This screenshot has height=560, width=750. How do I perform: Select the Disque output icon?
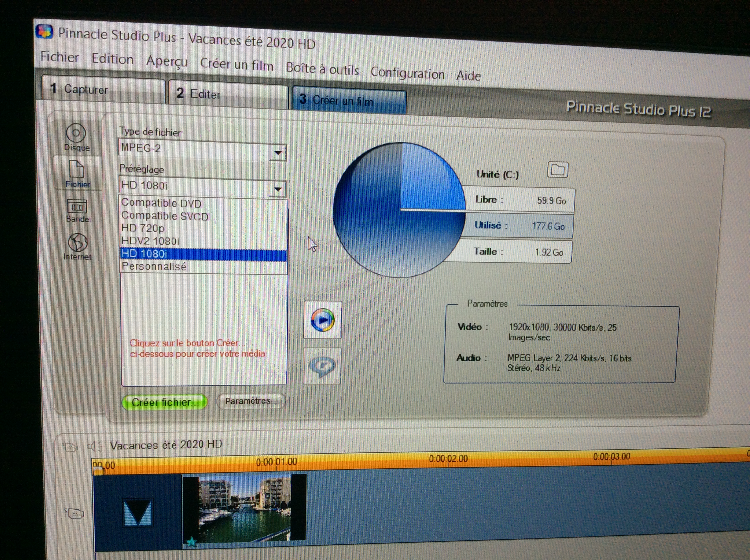coord(77,137)
